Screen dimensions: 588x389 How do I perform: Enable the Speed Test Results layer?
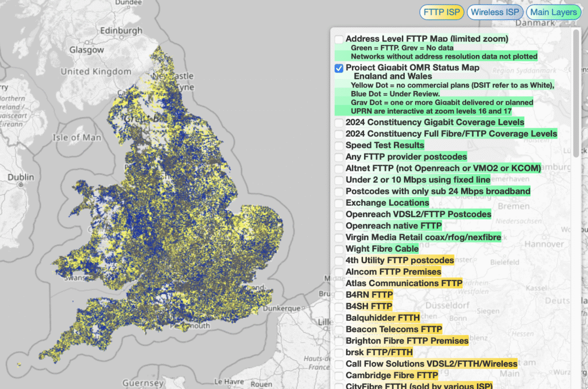(338, 145)
